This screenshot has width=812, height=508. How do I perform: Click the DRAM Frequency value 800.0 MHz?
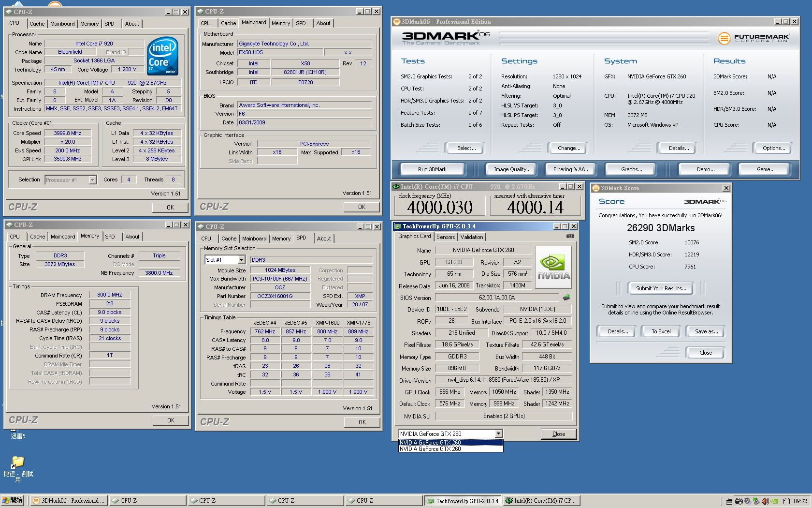(x=110, y=295)
